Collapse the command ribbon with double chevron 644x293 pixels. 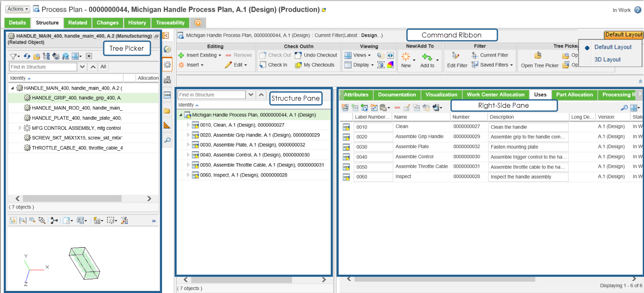(640, 82)
